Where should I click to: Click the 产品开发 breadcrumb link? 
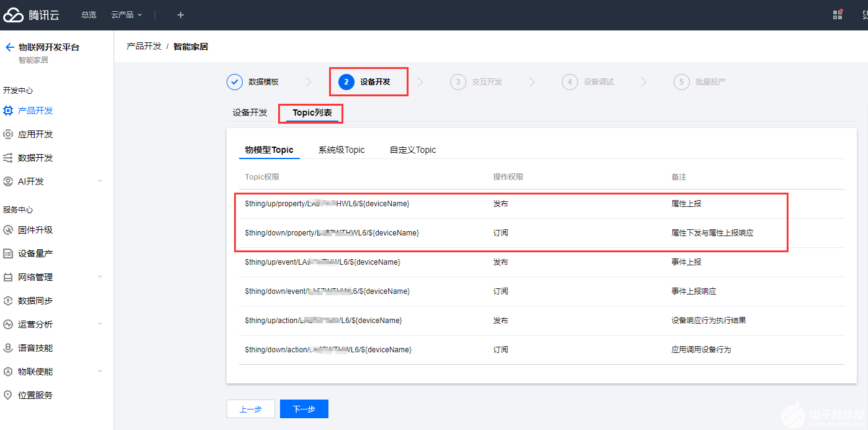coord(144,47)
